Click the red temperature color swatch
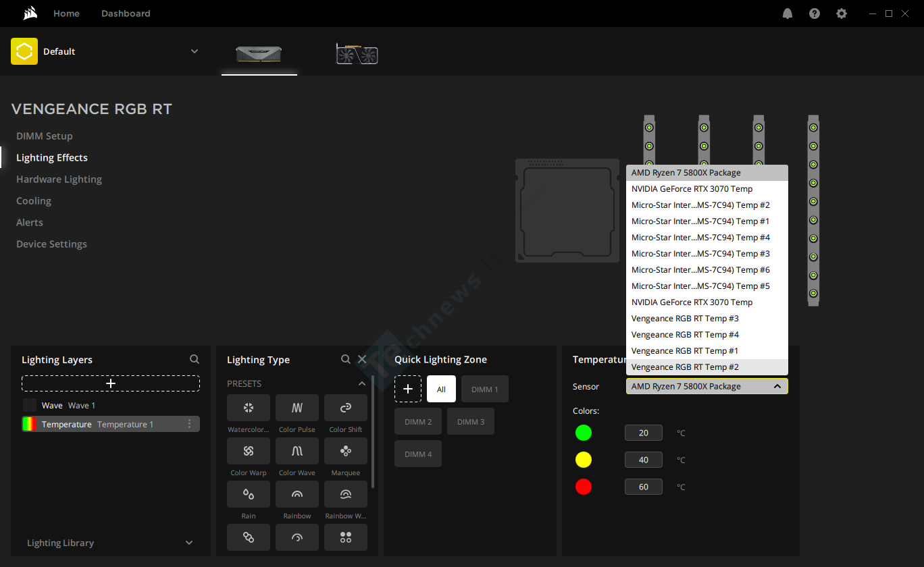 point(584,487)
